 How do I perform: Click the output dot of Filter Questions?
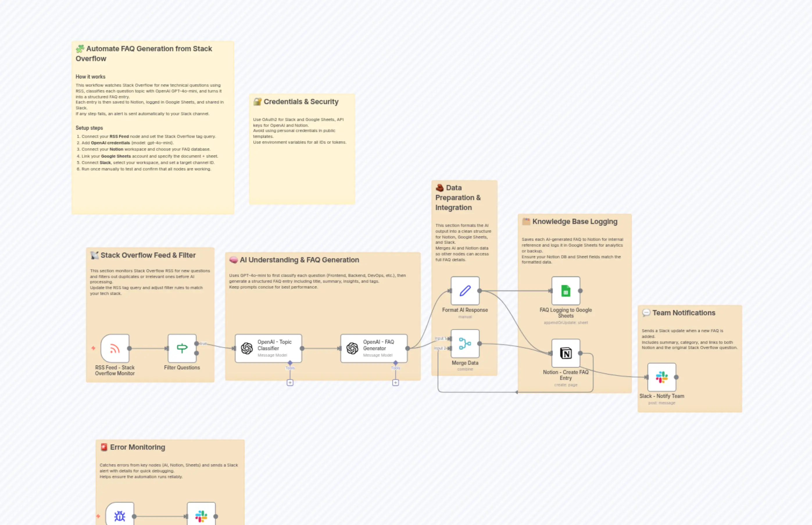point(197,344)
